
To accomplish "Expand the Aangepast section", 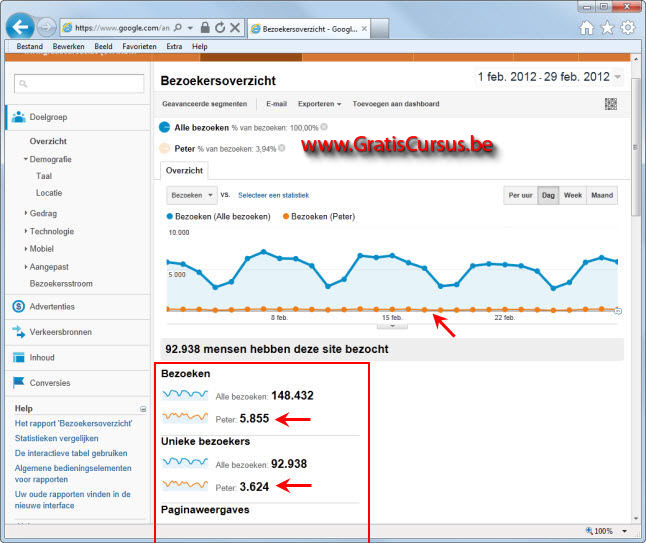I will click(x=26, y=267).
